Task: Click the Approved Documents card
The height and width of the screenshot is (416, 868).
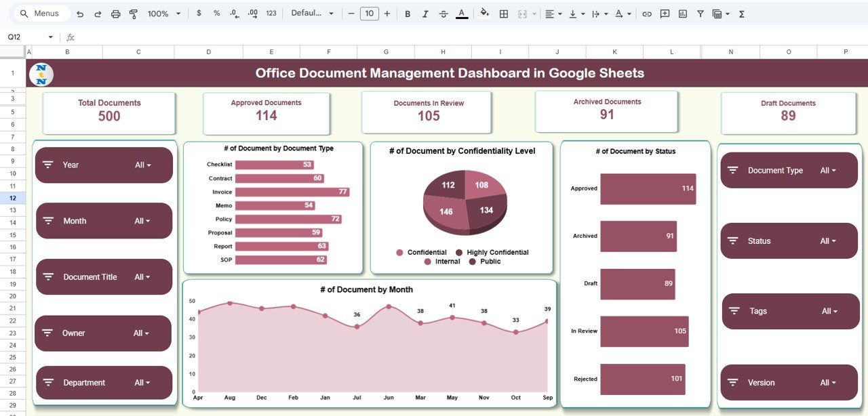Action: 266,112
